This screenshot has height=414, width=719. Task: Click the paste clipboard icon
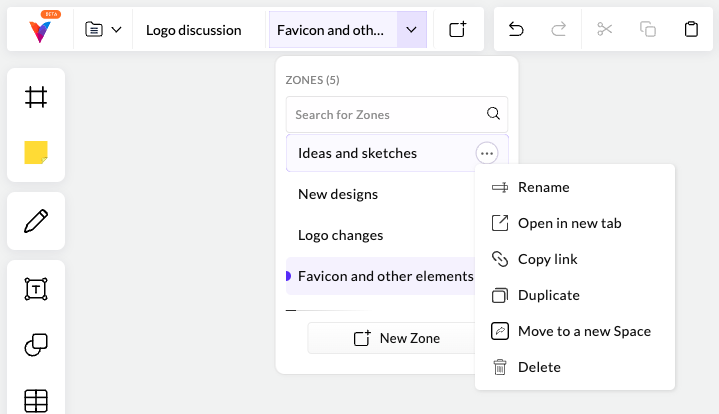pos(691,29)
